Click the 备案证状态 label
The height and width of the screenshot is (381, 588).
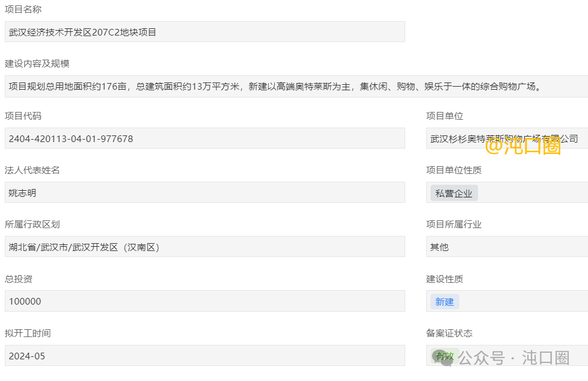coord(449,333)
